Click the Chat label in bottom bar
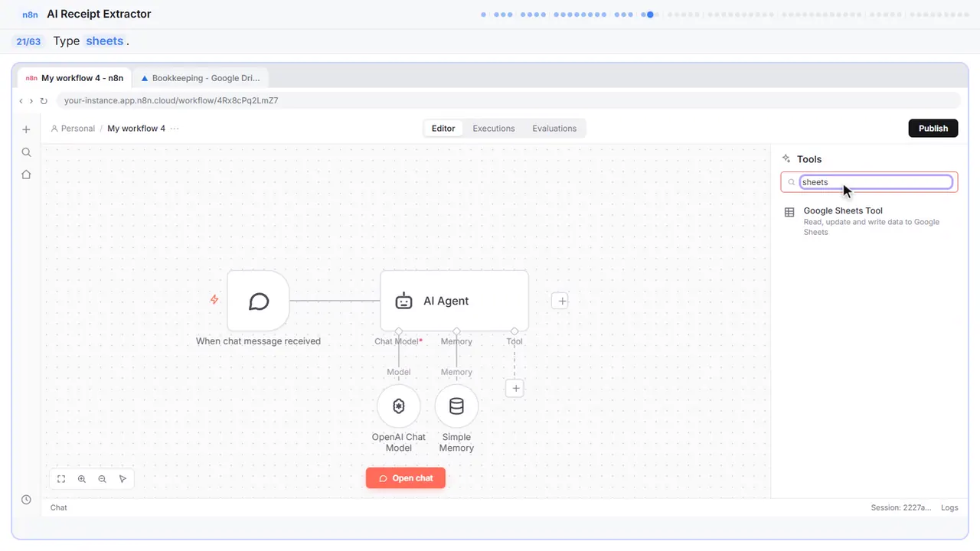The width and height of the screenshot is (980, 551). (59, 507)
